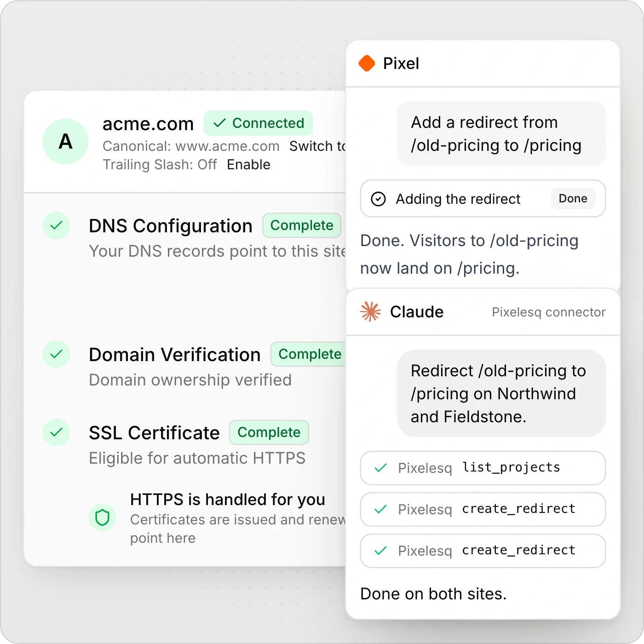
Task: Click the Canonical: www.acme.com text
Action: coord(191,146)
